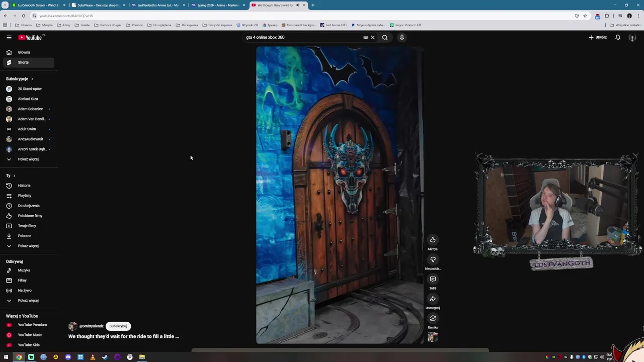Viewport: 644px width, 362px height.
Task: Mute the playing YouTube tab via speaker icon
Action: [297, 5]
